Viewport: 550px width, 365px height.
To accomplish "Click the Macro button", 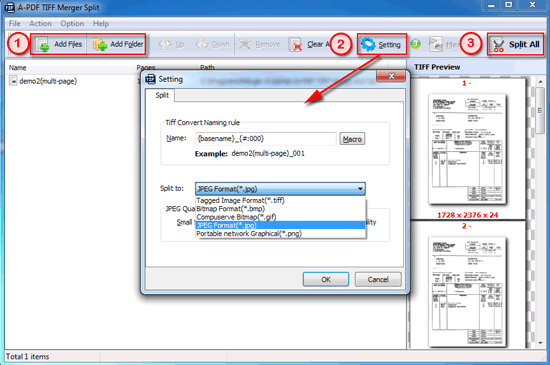I will (x=352, y=139).
